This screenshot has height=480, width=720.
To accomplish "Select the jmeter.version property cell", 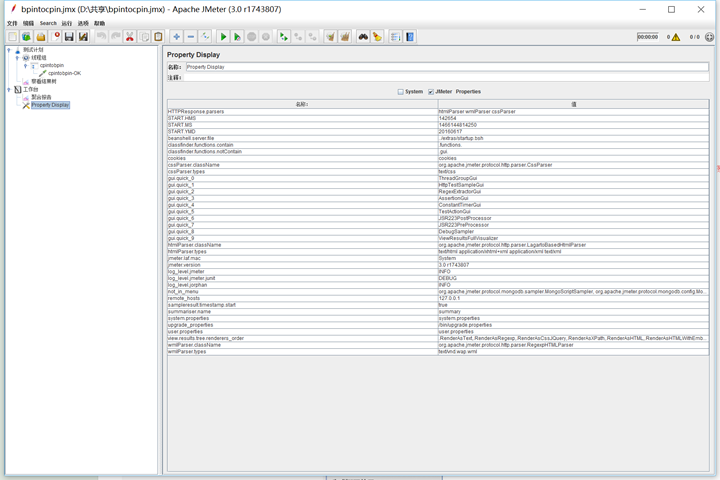I will click(x=303, y=265).
